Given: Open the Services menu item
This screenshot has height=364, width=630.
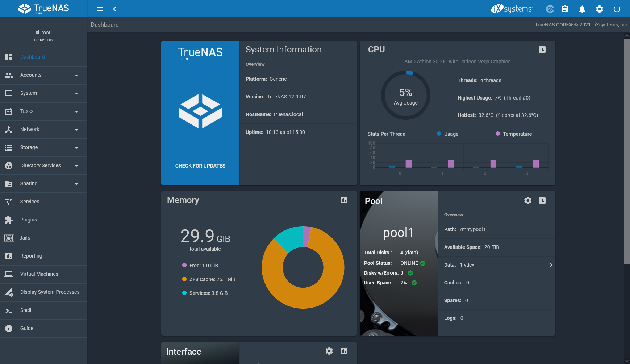Looking at the screenshot, I should pos(43,202).
